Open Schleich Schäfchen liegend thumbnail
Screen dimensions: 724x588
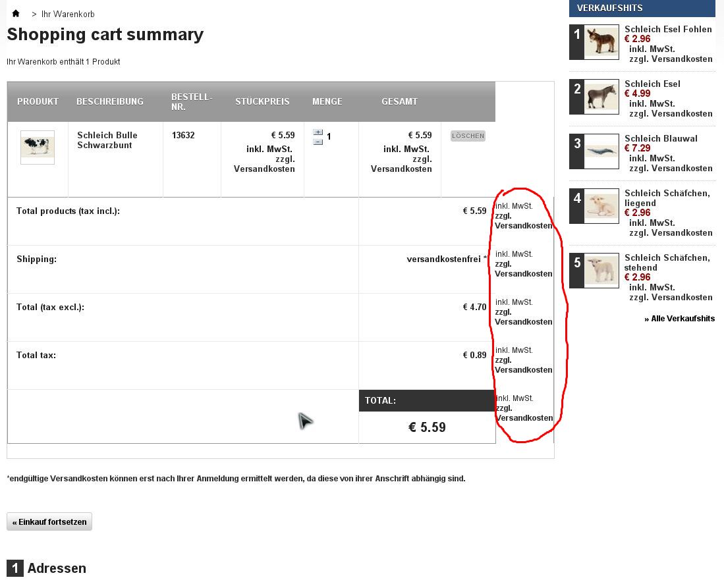(x=601, y=206)
